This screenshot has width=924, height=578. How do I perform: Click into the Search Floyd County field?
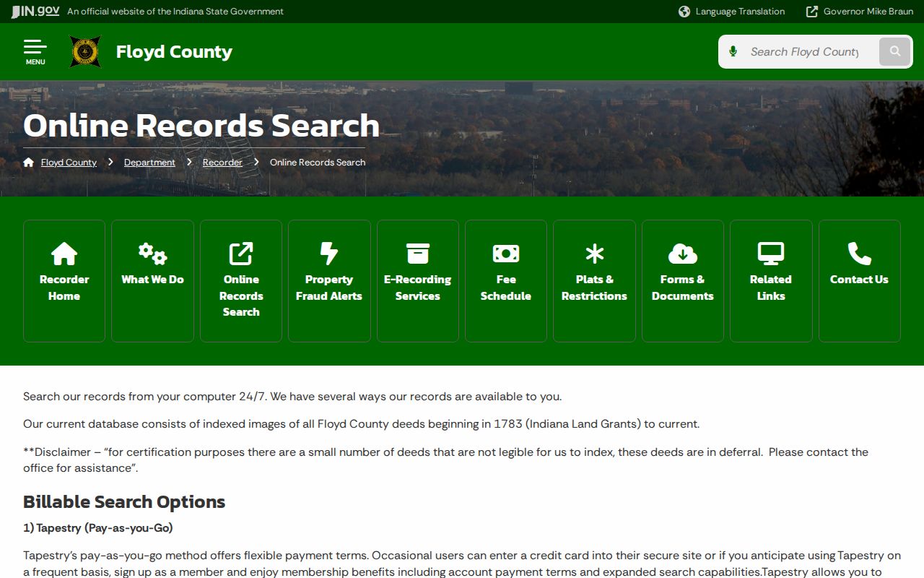[805, 51]
